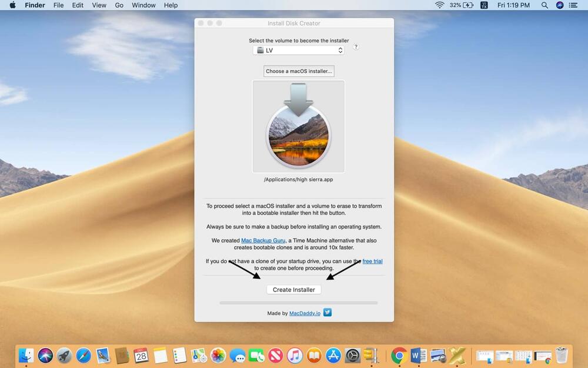Open Microsoft Excel from the Dock

(x=457, y=355)
